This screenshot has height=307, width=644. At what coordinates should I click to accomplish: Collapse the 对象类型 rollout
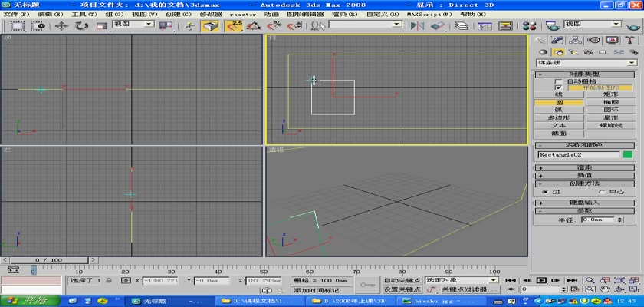click(x=585, y=74)
